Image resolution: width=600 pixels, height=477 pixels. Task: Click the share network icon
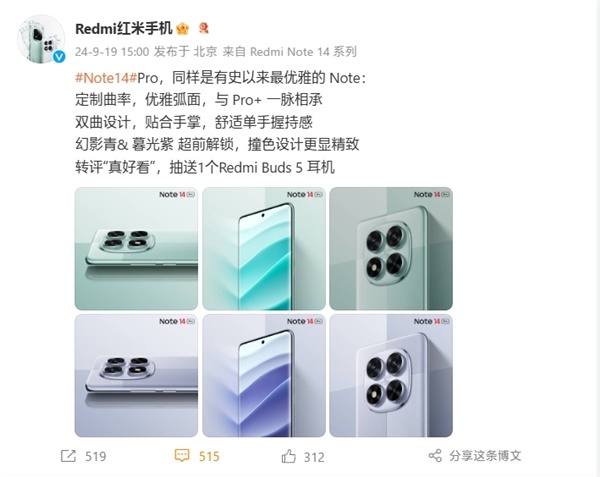(435, 456)
